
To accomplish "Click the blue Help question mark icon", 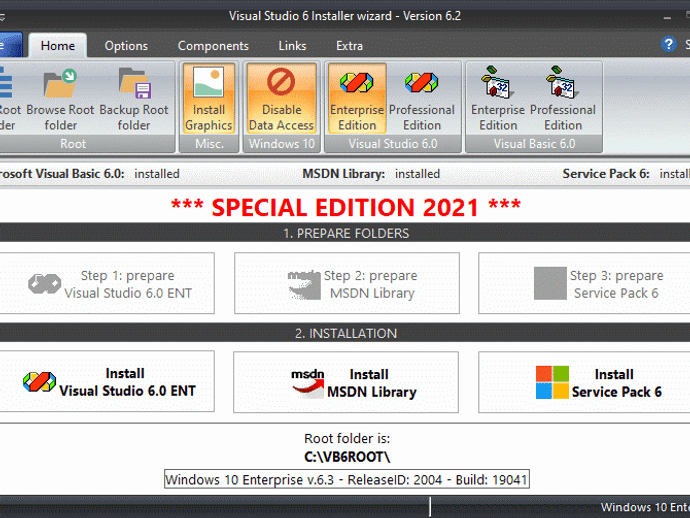I will pyautogui.click(x=668, y=44).
